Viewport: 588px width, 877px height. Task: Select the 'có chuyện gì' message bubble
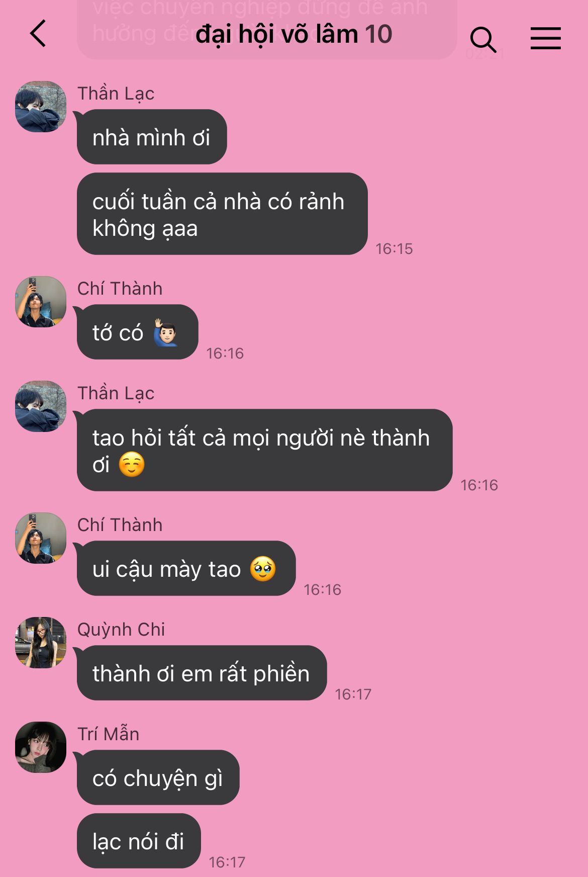158,777
